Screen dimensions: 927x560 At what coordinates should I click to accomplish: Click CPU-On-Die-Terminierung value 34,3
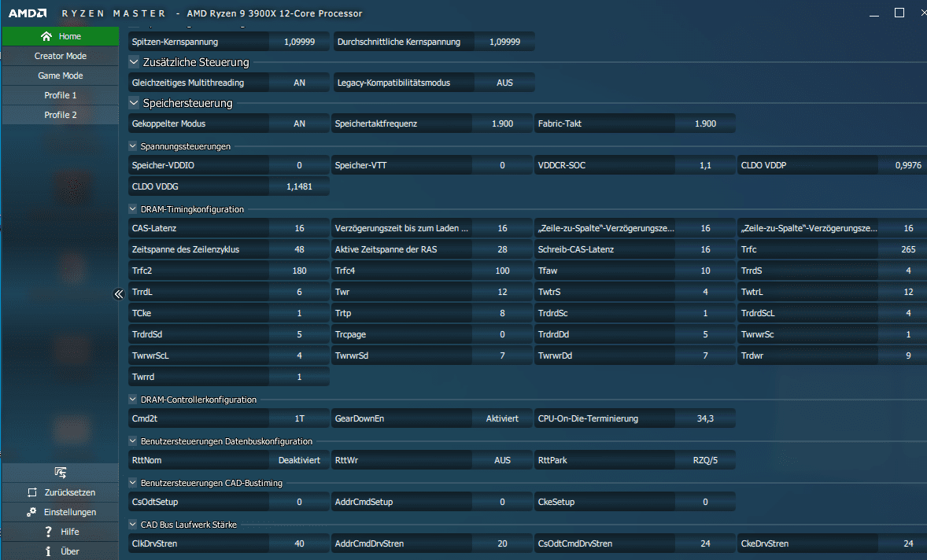coord(705,418)
